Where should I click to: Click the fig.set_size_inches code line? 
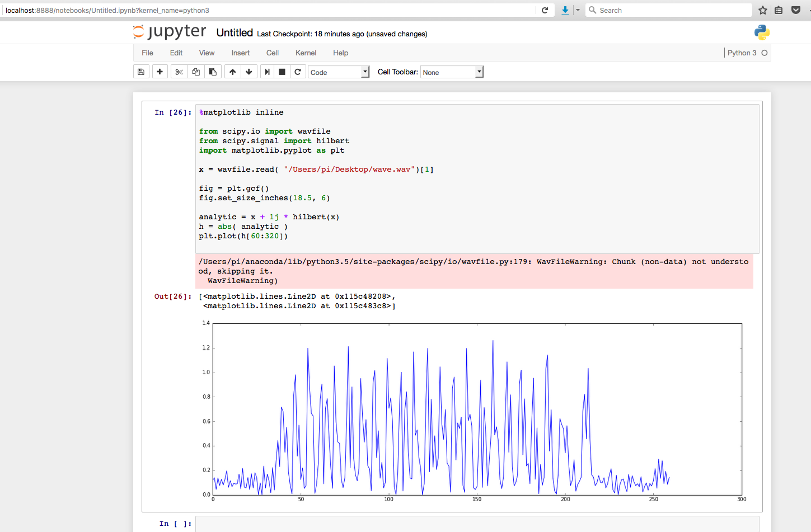tap(264, 198)
